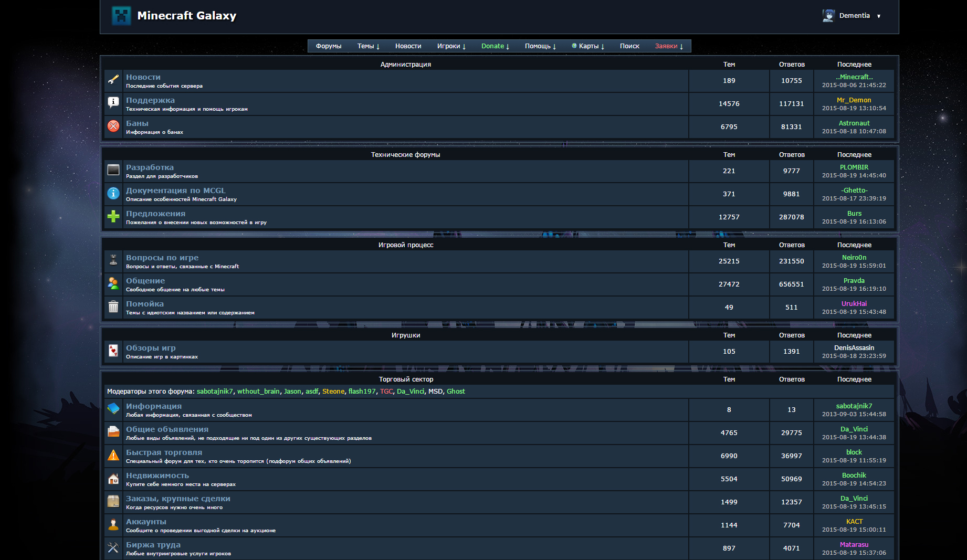Open last poster Neiro0n's profile
Image resolution: width=967 pixels, height=560 pixels.
pos(854,258)
